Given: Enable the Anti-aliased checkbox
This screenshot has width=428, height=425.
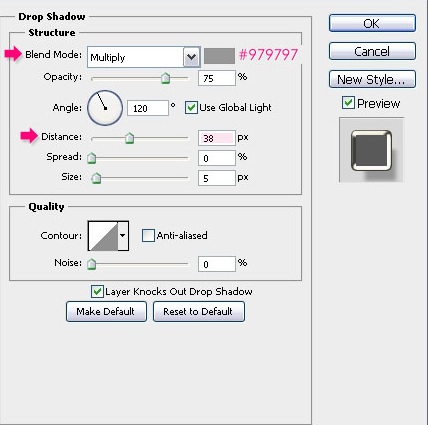Looking at the screenshot, I should 148,235.
